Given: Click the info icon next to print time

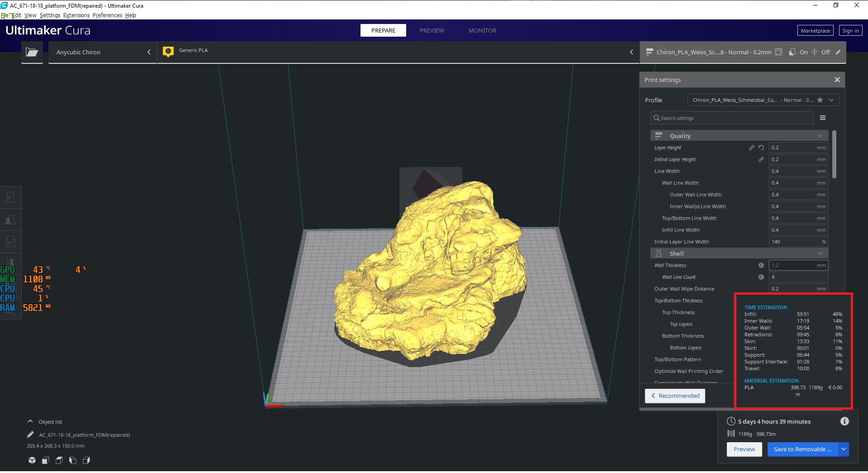Looking at the screenshot, I should [x=844, y=421].
